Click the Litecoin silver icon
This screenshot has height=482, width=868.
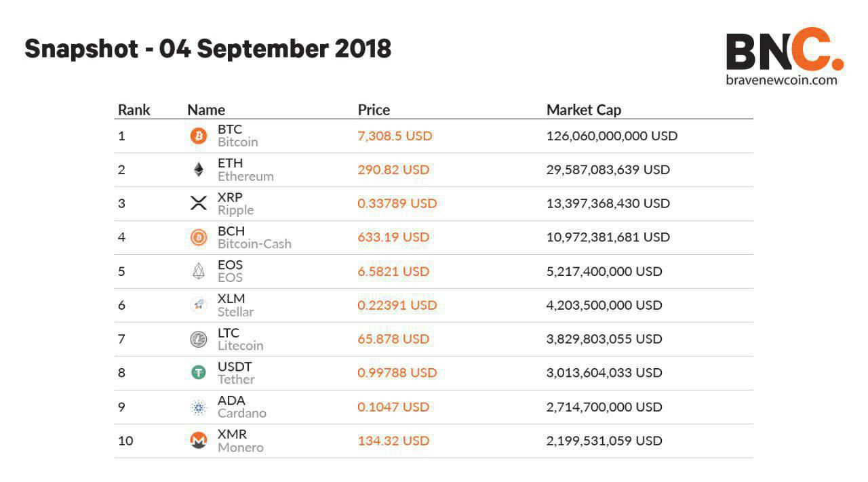[198, 339]
